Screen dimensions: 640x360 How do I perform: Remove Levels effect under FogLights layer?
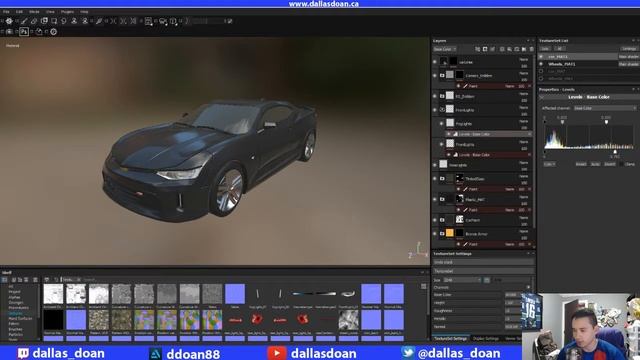point(530,134)
